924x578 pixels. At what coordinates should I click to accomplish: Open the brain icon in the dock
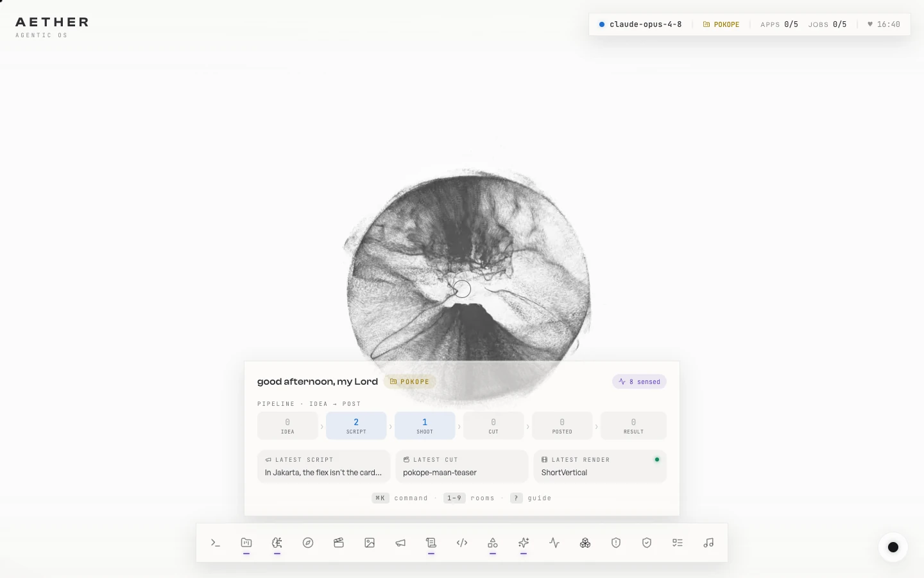pyautogui.click(x=277, y=543)
